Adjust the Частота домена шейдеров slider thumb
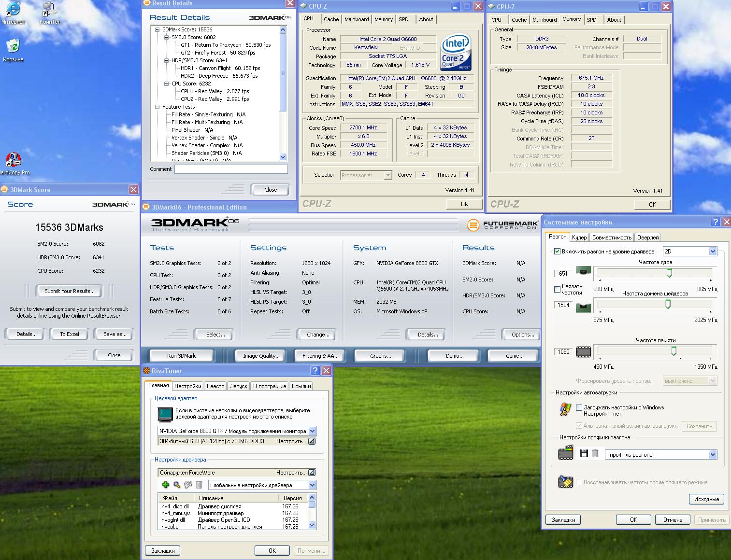Image resolution: width=731 pixels, height=560 pixels. coord(668,305)
